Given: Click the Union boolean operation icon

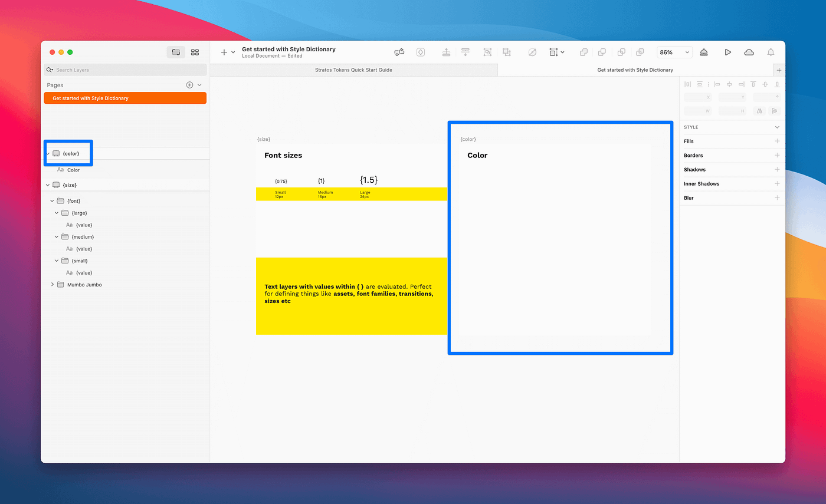Looking at the screenshot, I should point(584,52).
